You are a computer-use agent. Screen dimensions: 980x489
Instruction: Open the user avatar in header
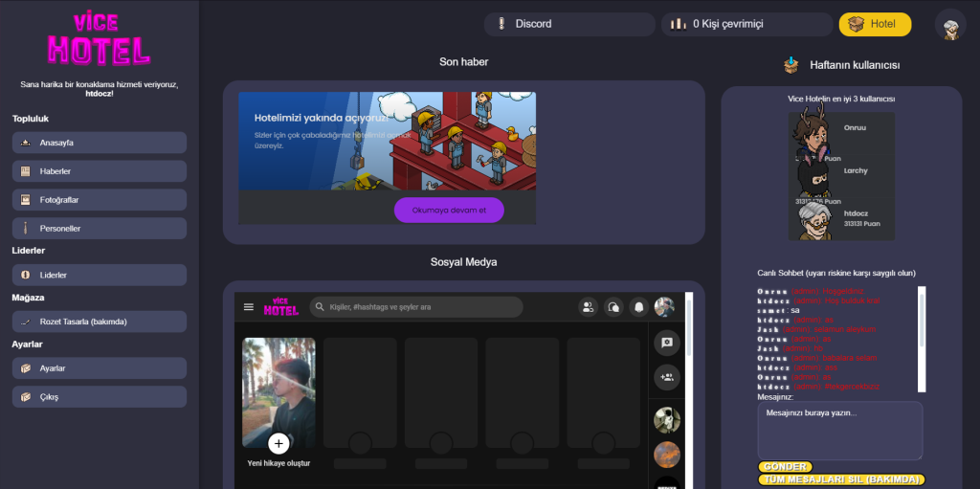(950, 25)
